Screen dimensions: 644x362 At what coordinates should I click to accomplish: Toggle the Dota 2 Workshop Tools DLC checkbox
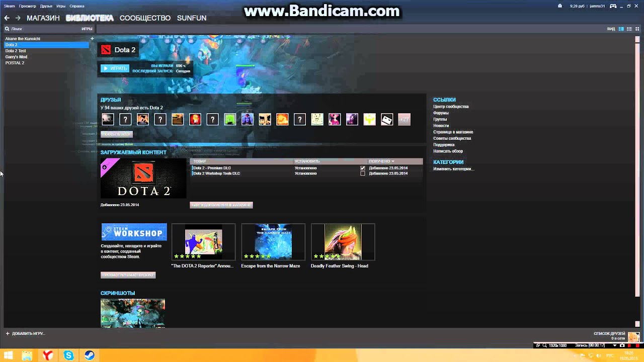click(363, 173)
